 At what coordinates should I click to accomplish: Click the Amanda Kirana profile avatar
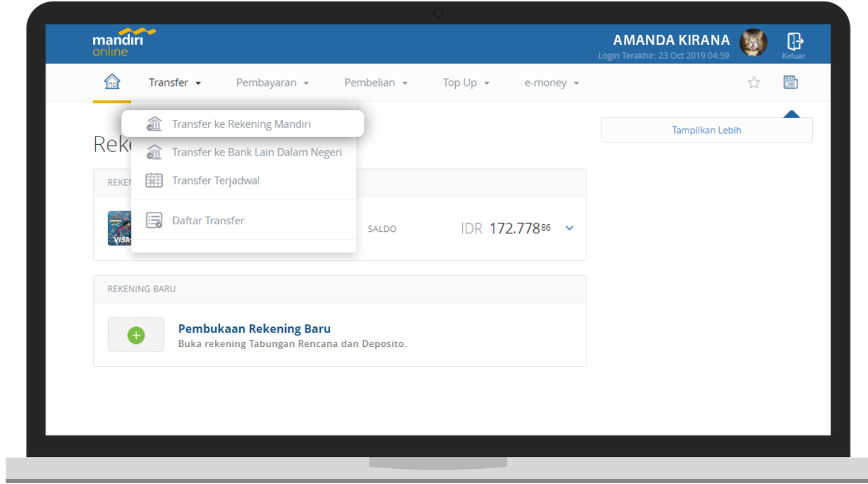[x=753, y=42]
